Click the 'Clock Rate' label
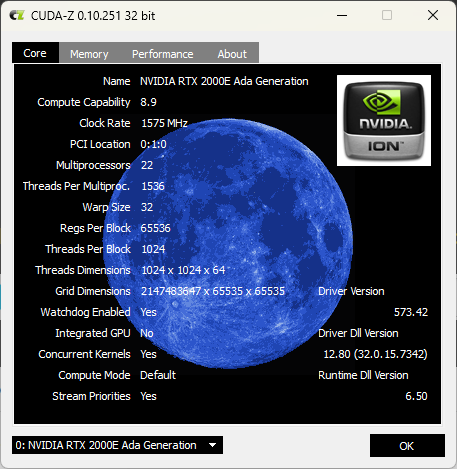The width and height of the screenshot is (457, 469). click(105, 123)
